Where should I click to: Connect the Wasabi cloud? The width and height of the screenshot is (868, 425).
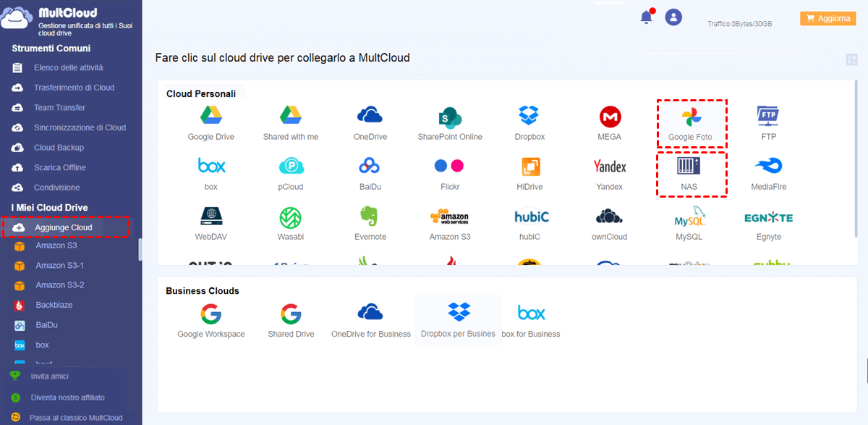[x=291, y=217]
